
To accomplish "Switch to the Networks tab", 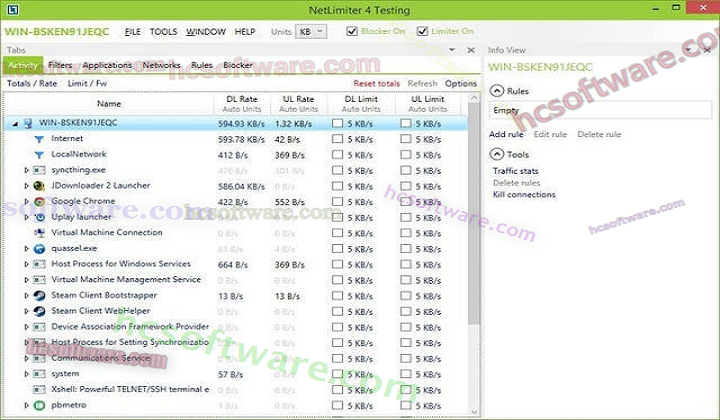I will tap(161, 65).
